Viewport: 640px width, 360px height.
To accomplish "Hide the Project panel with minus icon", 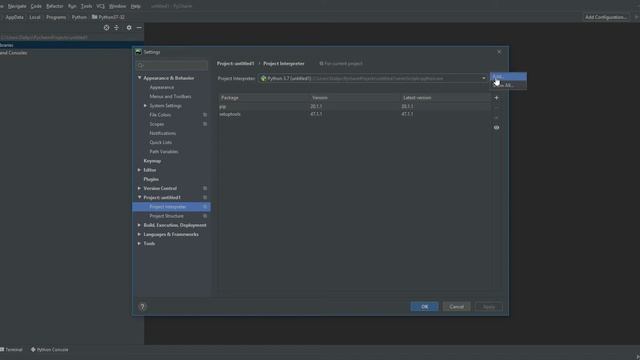I will tap(139, 28).
